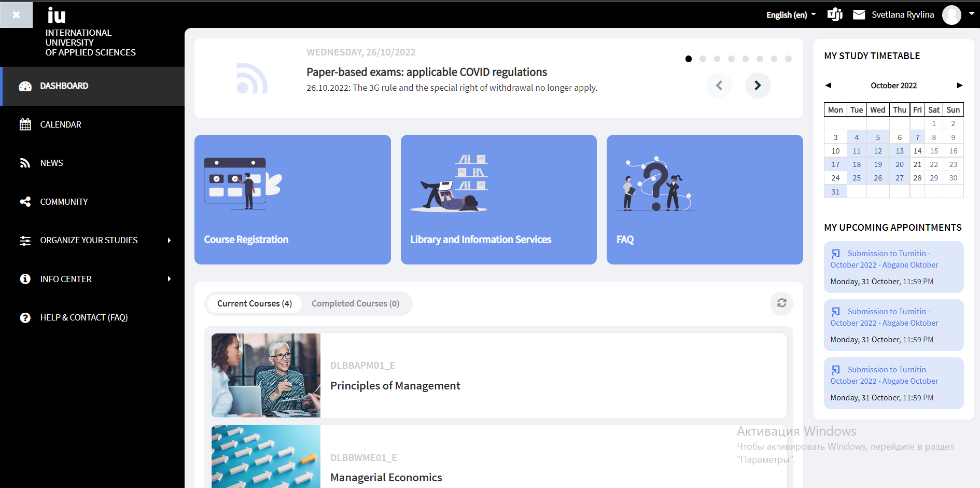Switch to Completed Courses tab
This screenshot has height=488, width=980.
(355, 303)
